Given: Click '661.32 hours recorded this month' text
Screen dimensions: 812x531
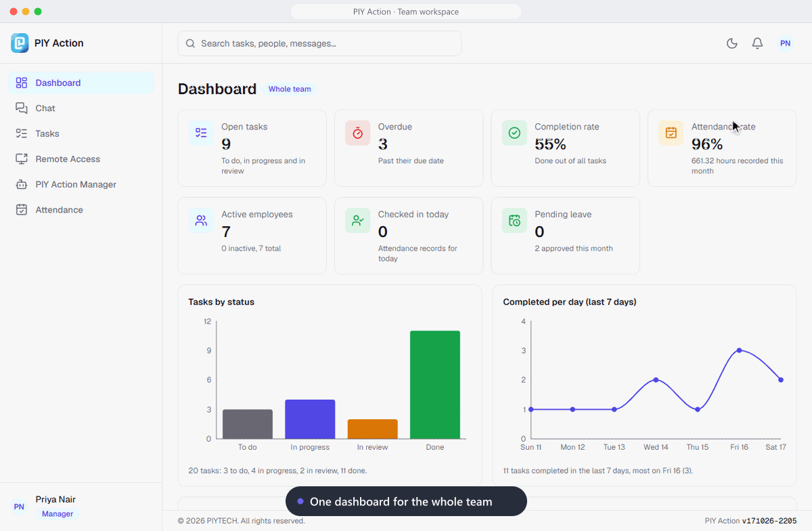Looking at the screenshot, I should click(737, 166).
